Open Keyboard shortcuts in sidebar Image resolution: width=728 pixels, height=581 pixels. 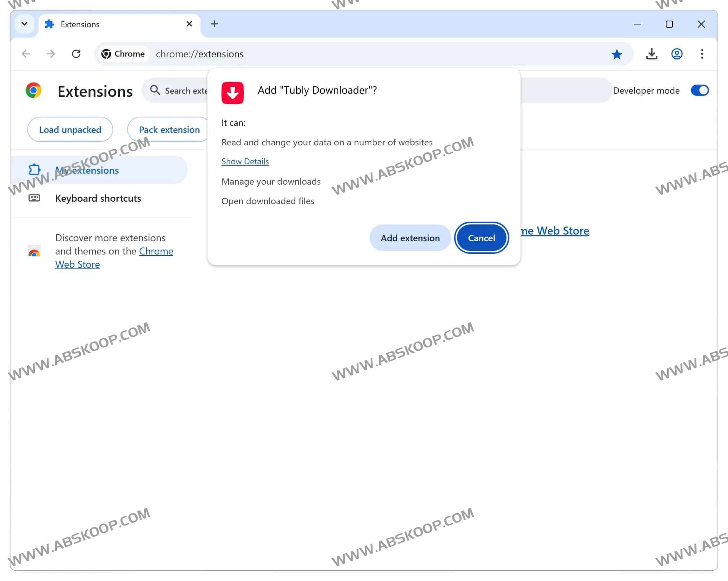(x=98, y=198)
